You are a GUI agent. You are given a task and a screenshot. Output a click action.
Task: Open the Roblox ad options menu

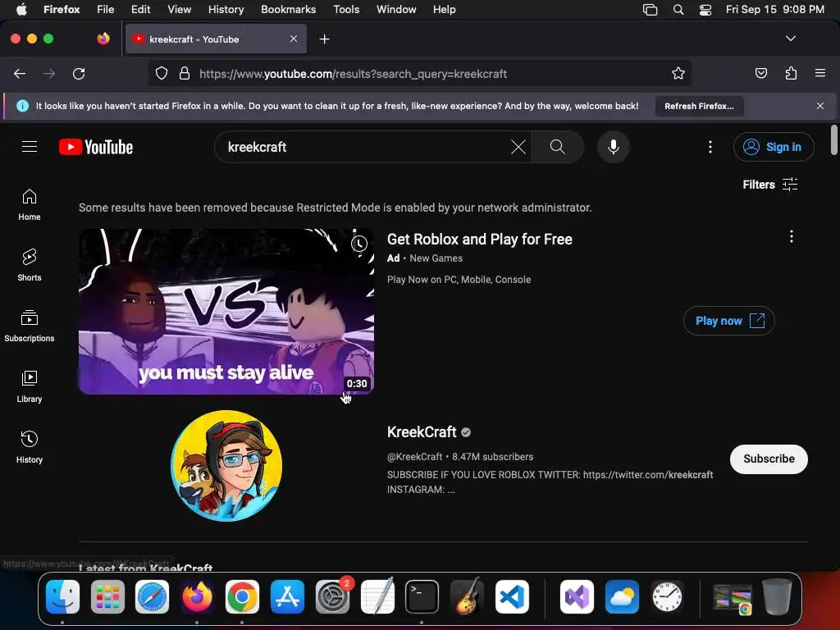point(792,236)
